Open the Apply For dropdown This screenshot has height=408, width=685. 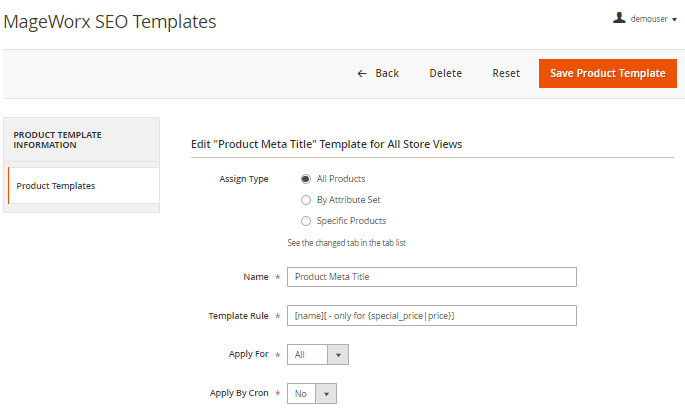[317, 354]
